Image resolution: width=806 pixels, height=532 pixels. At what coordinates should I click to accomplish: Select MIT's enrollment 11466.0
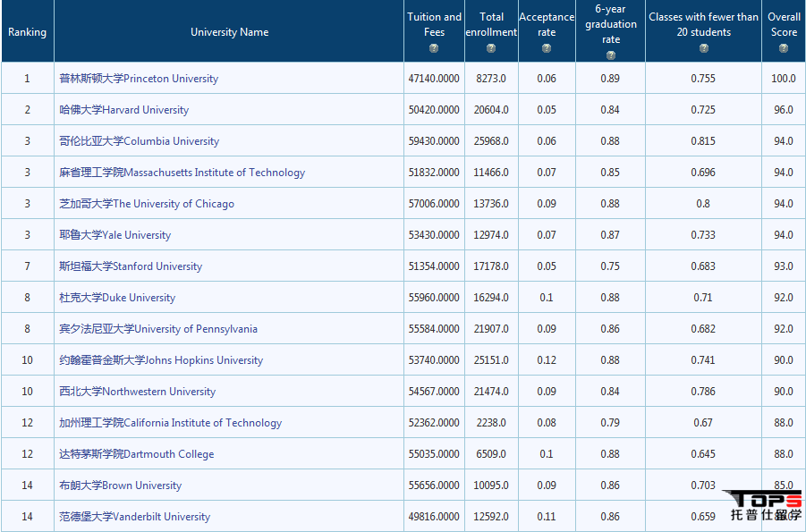click(491, 173)
